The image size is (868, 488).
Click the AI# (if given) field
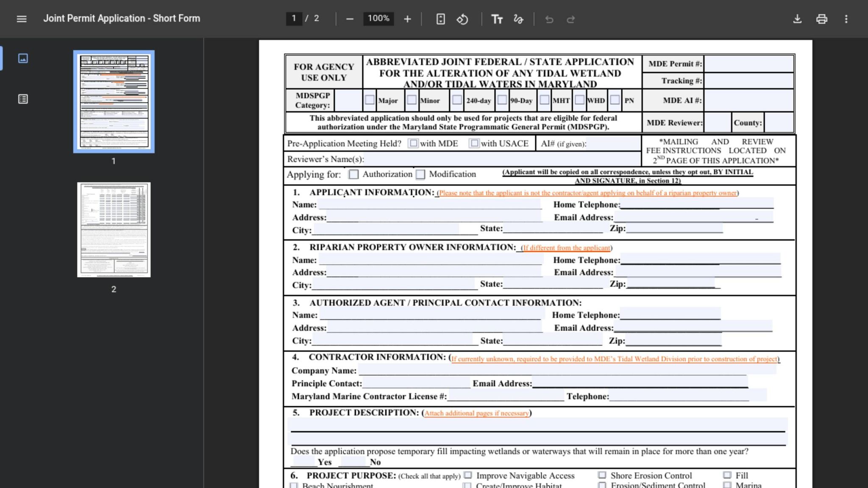[x=614, y=144]
